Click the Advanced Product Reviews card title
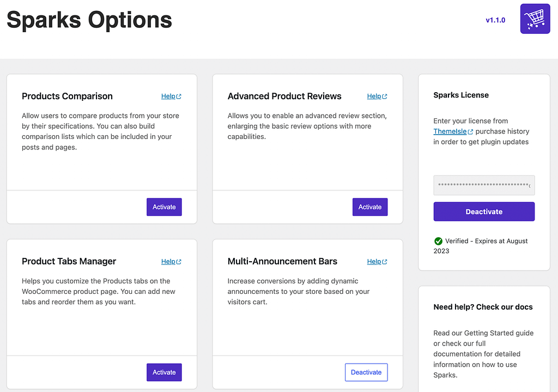Viewport: 558px width, 392px height. (x=284, y=96)
